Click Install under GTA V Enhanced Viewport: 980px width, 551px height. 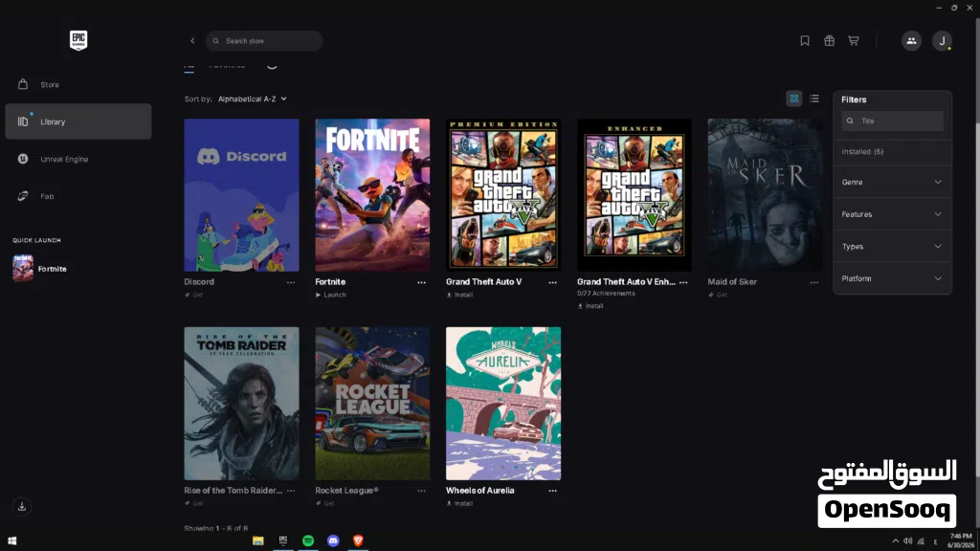pos(590,306)
